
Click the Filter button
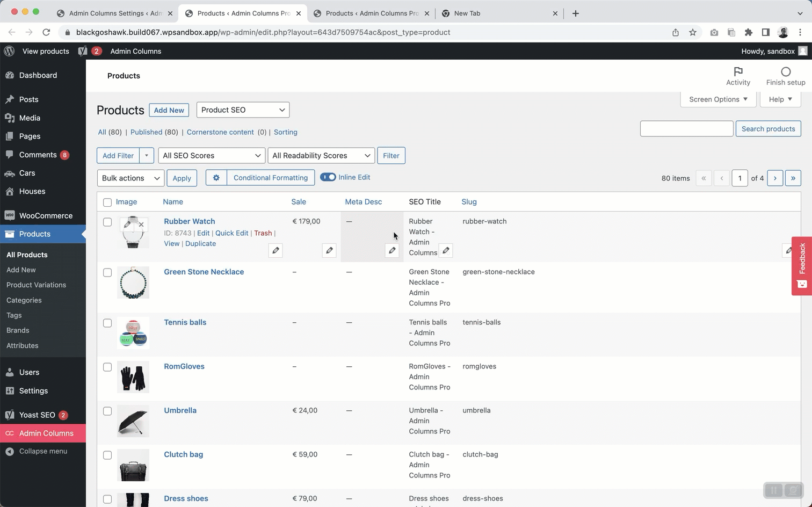pyautogui.click(x=391, y=156)
